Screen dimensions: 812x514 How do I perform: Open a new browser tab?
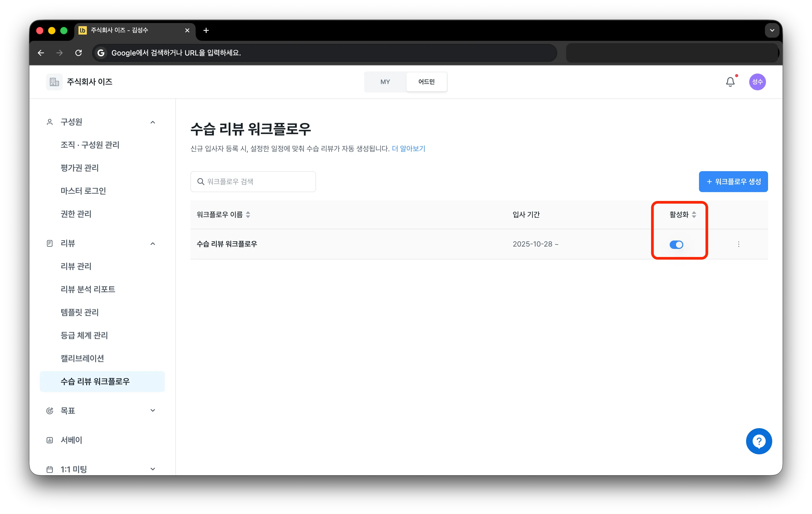tap(206, 30)
